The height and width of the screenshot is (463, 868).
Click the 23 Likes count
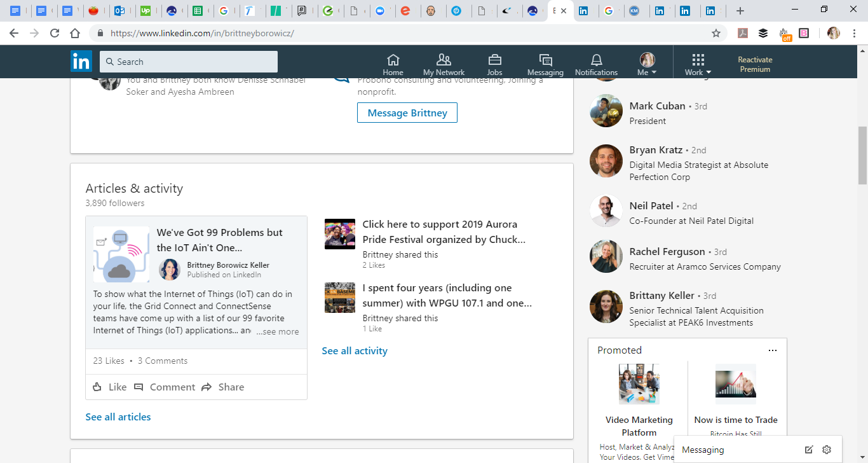[109, 361]
